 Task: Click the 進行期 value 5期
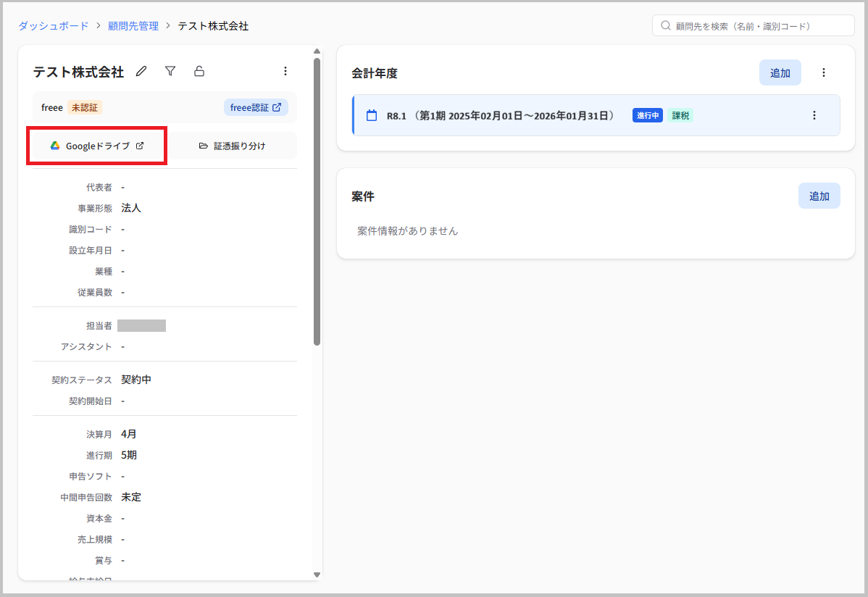pos(129,455)
